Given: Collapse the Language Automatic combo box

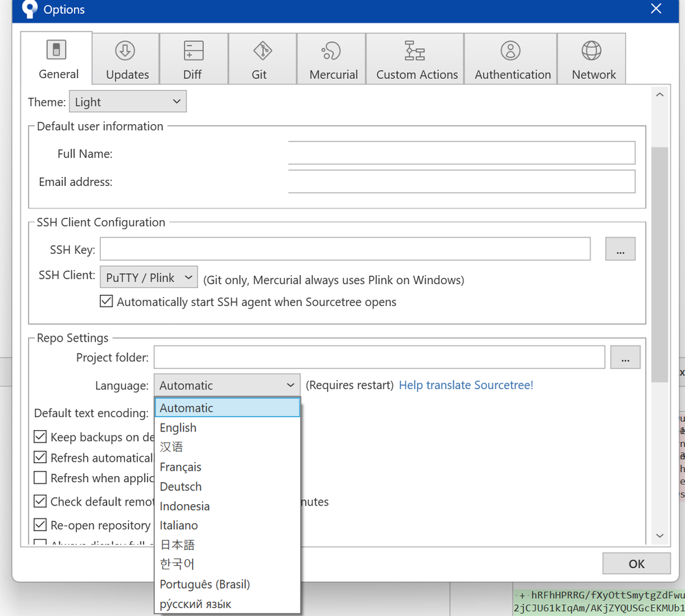Looking at the screenshot, I should pyautogui.click(x=227, y=385).
